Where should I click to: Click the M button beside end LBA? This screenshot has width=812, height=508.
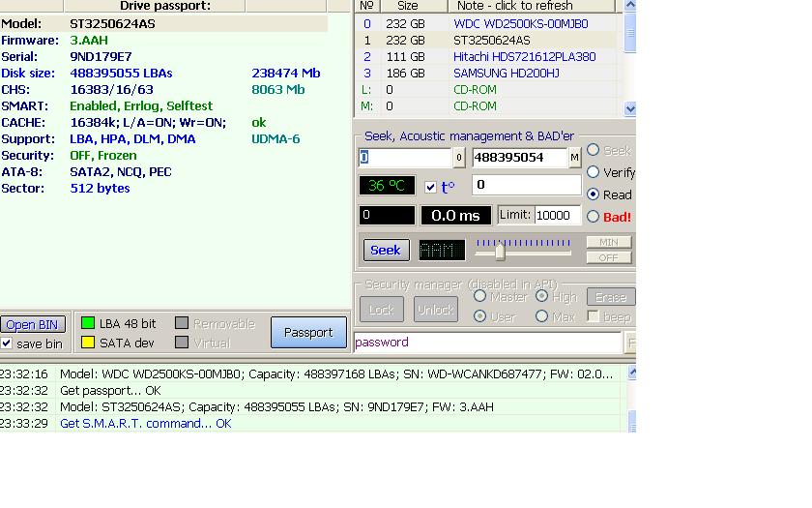click(x=574, y=158)
